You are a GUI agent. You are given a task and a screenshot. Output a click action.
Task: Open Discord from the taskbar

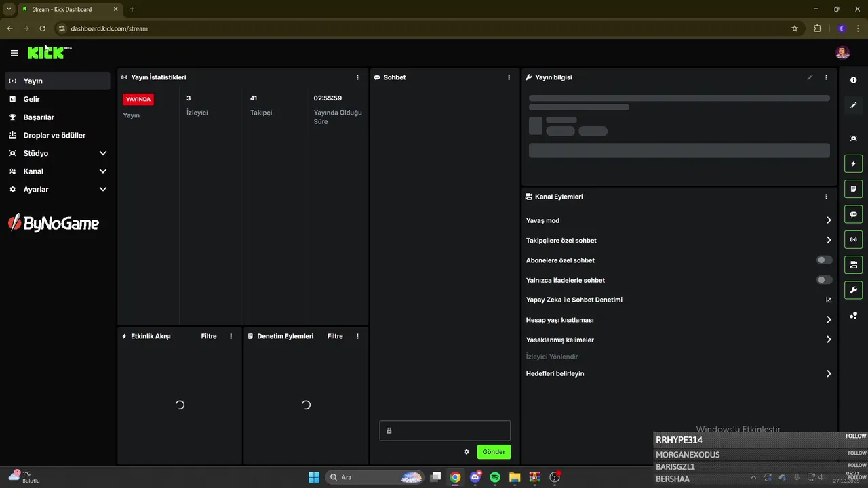coord(475,477)
